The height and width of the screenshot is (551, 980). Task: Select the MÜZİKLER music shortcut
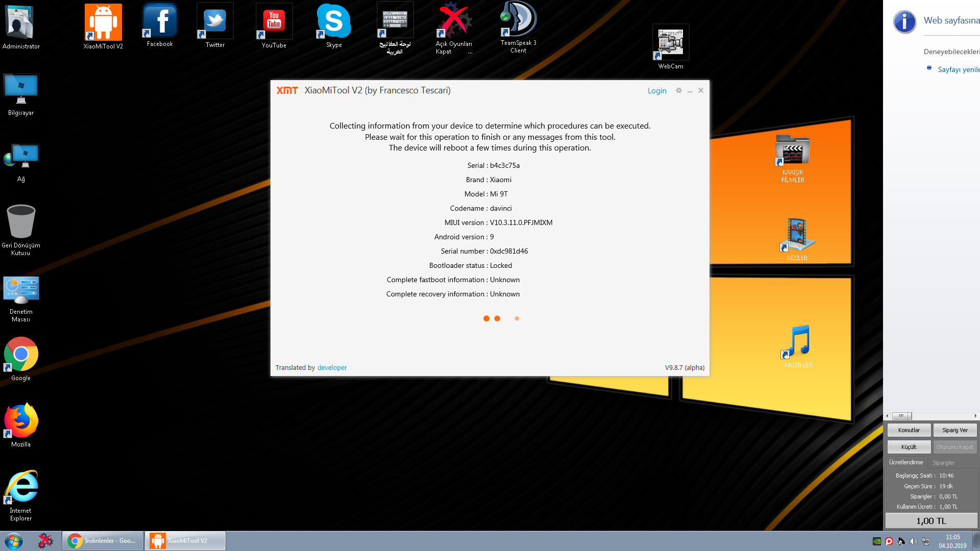click(x=798, y=346)
